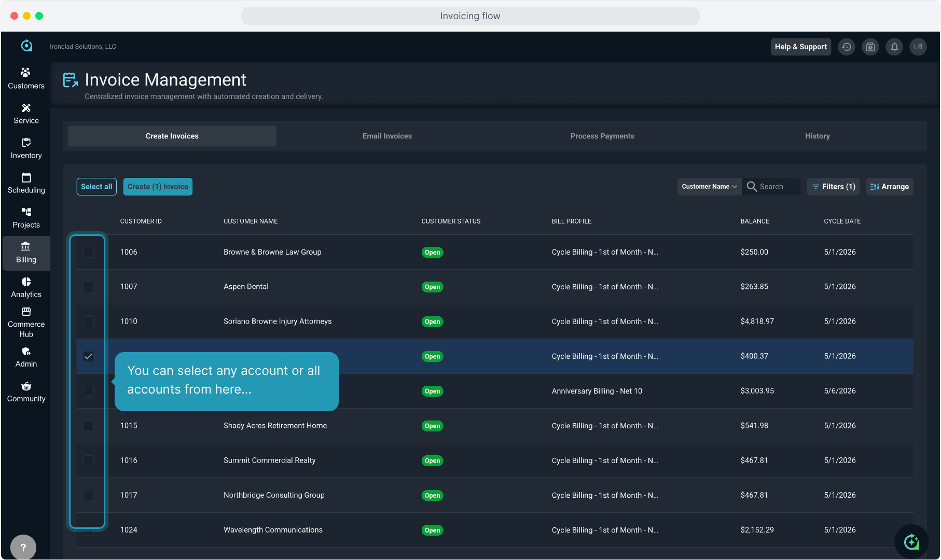Select Shady Acres Retirement Home checkbox
941x560 pixels.
[89, 426]
